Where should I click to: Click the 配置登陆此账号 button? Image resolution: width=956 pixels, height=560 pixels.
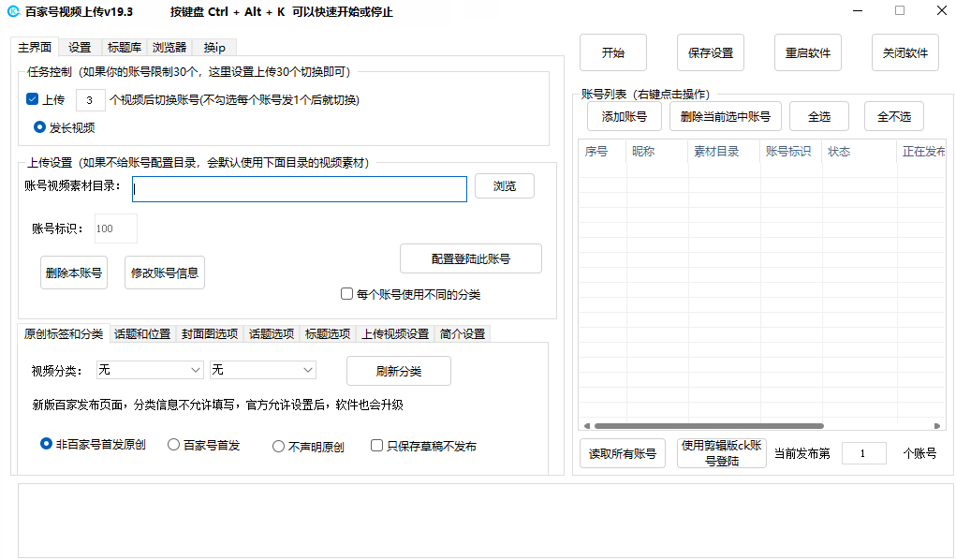pos(471,258)
